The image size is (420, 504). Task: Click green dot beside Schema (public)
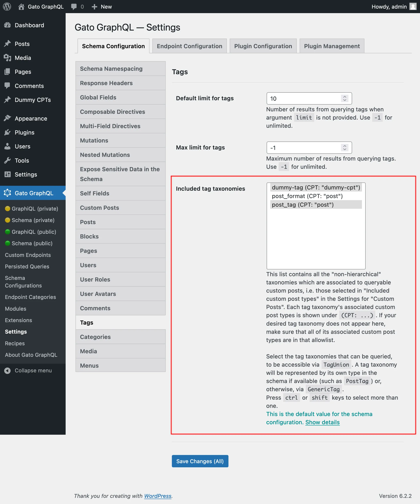(x=8, y=243)
